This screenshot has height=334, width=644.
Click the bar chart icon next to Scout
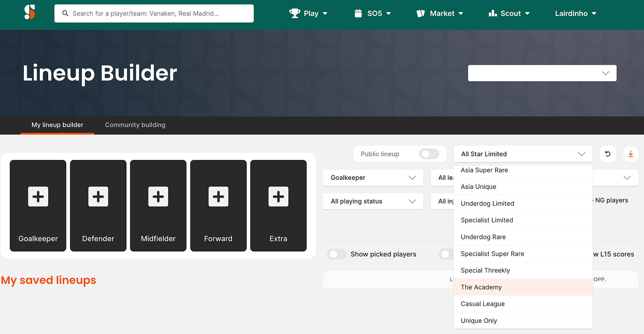tap(493, 13)
